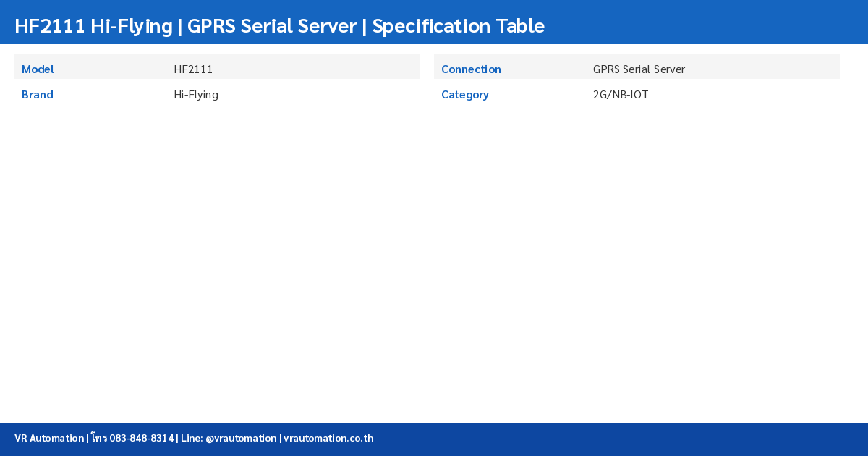Click the last pipe separator in the footer
Image resolution: width=868 pixels, height=456 pixels.
[280, 438]
